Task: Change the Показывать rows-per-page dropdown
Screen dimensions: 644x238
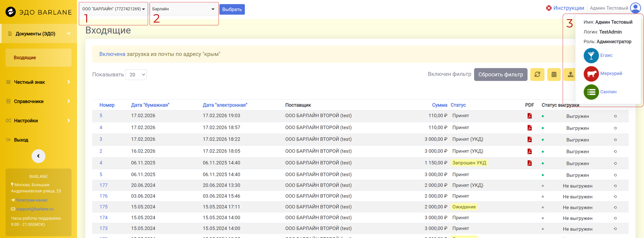Action: point(136,75)
